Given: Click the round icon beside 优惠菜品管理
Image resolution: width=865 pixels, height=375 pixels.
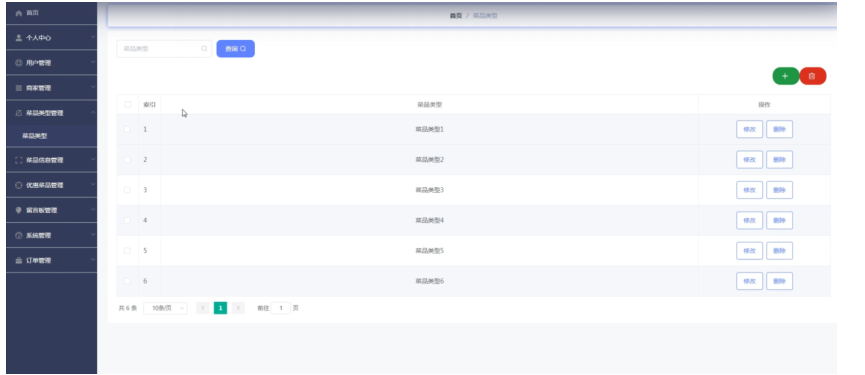Looking at the screenshot, I should pyautogui.click(x=19, y=185).
